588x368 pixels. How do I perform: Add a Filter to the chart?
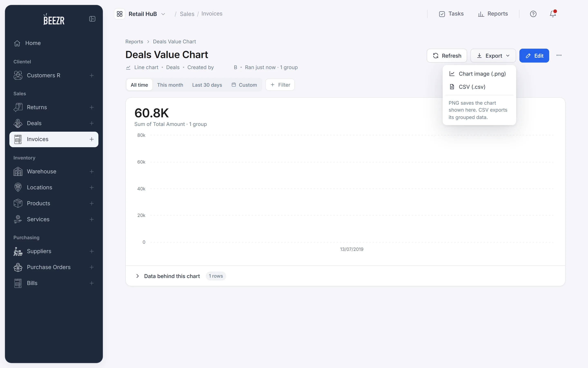click(280, 85)
